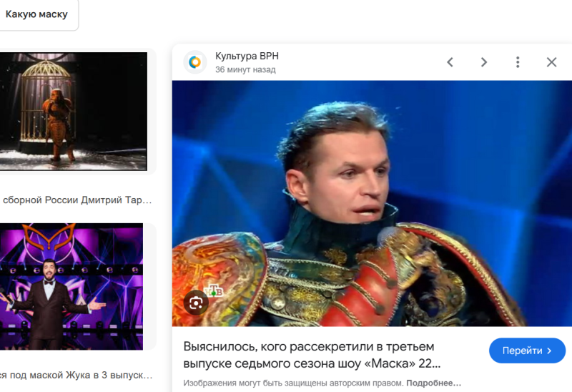Image resolution: width=572 pixels, height=392 pixels.
Task: Click the НТВ logo on the preview image
Action: tap(214, 291)
